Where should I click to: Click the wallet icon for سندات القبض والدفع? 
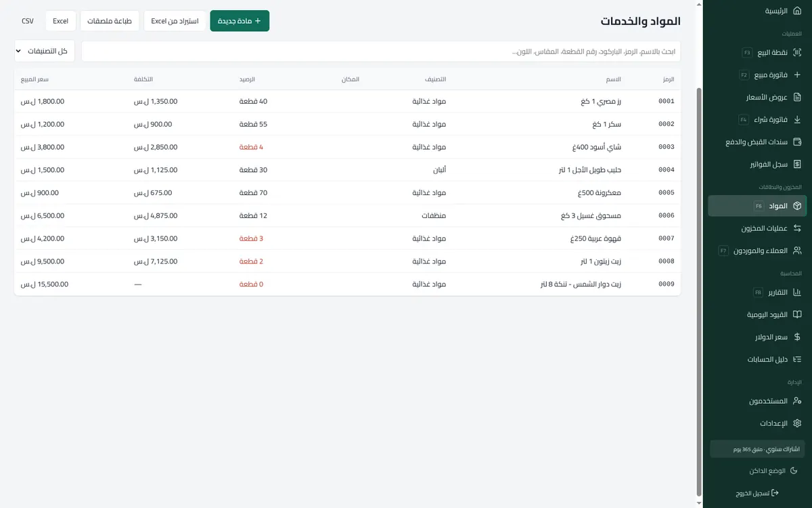pyautogui.click(x=797, y=142)
